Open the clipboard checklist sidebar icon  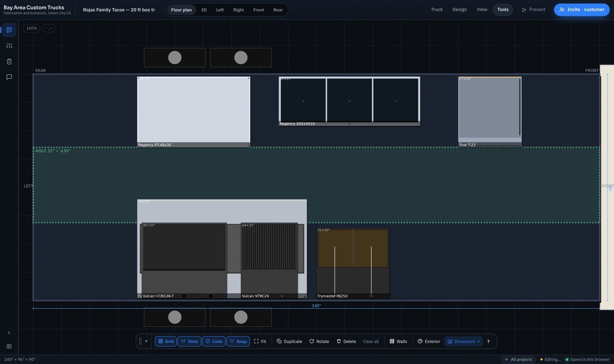tap(9, 61)
